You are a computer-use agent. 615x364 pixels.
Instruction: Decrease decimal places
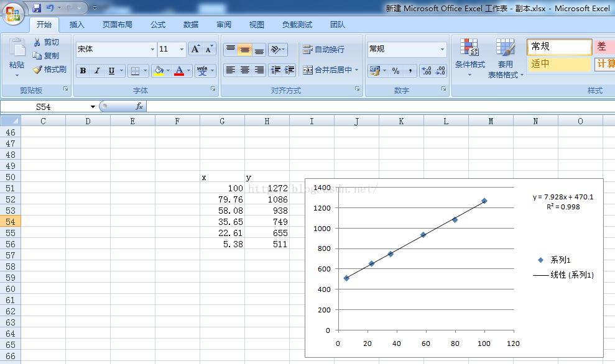click(x=440, y=71)
